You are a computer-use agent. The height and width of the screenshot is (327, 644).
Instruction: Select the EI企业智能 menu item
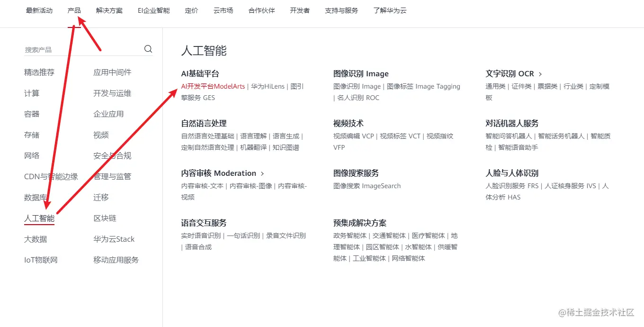coord(154,10)
